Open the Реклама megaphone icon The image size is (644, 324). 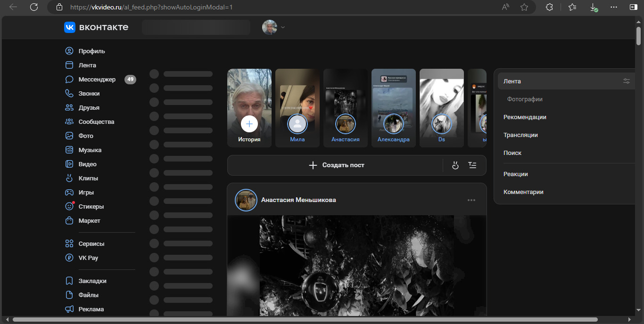(69, 309)
